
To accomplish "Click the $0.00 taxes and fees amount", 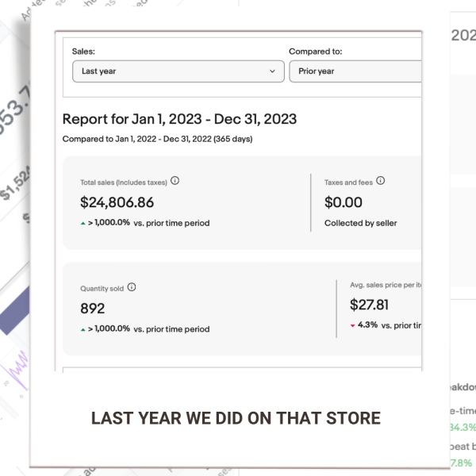I will tap(344, 202).
